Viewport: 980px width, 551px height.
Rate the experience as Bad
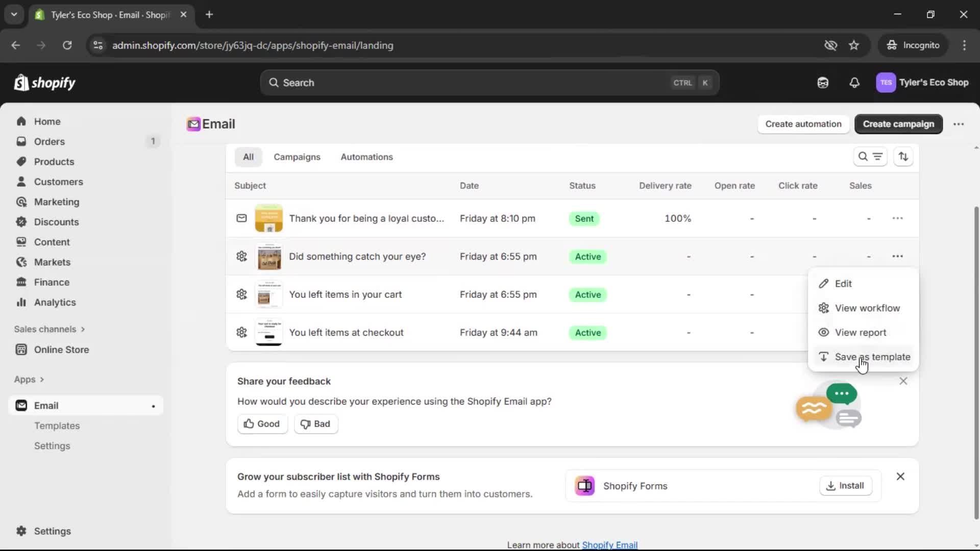315,424
